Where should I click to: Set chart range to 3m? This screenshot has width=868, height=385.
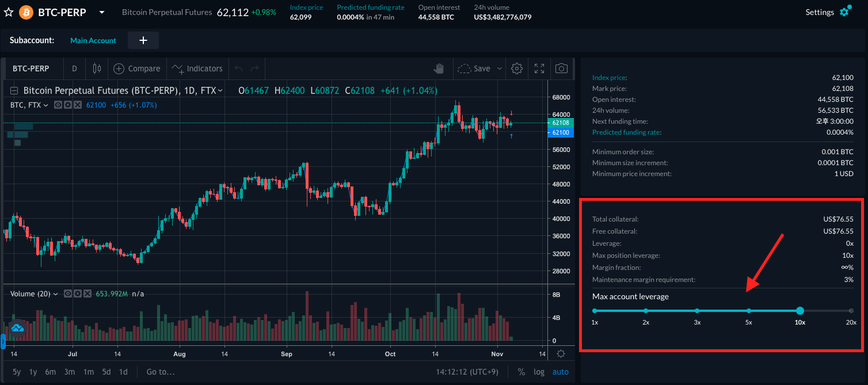[70, 372]
